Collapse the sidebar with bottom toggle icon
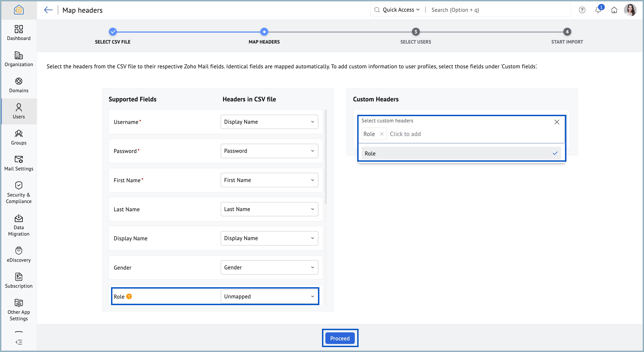 (19, 342)
